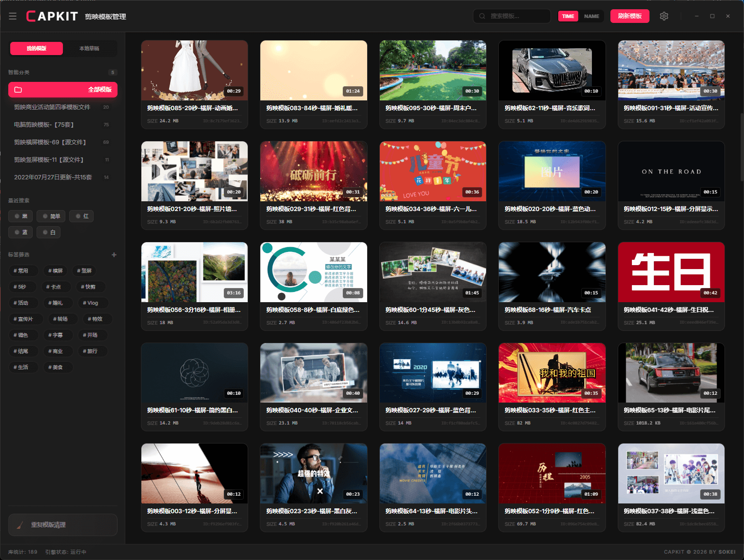
Task: Open category 剪映横屏模板-69【源文件】
Action: point(50,142)
